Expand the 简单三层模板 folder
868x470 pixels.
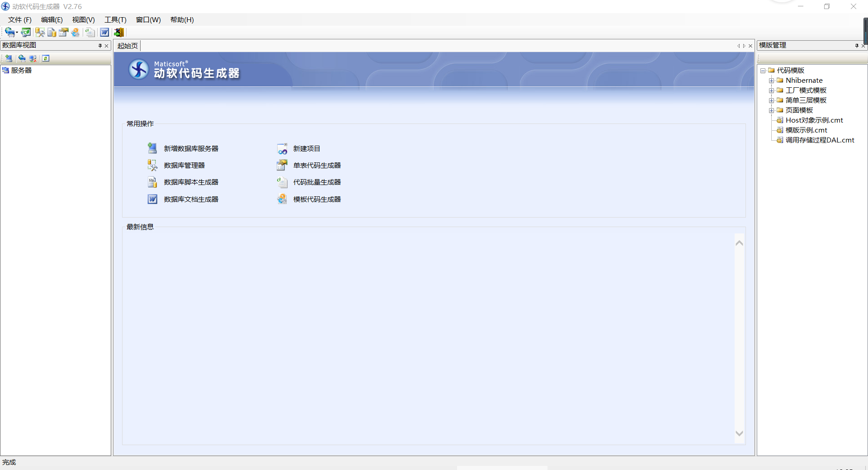coord(771,100)
